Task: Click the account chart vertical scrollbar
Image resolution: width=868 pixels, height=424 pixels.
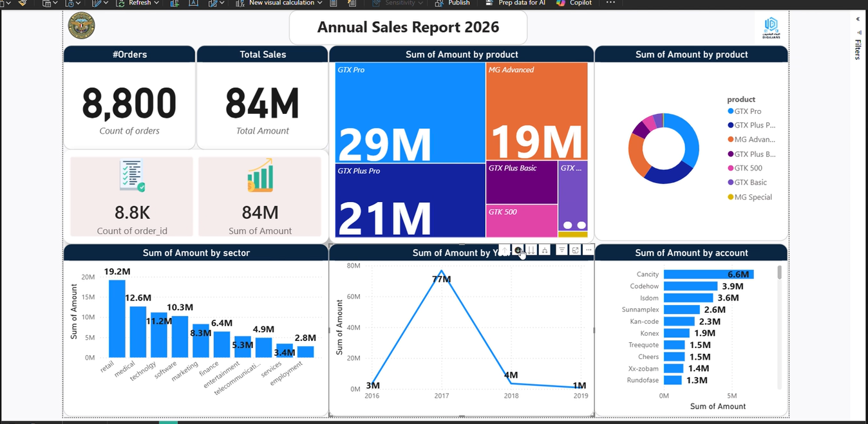Action: 779,272
